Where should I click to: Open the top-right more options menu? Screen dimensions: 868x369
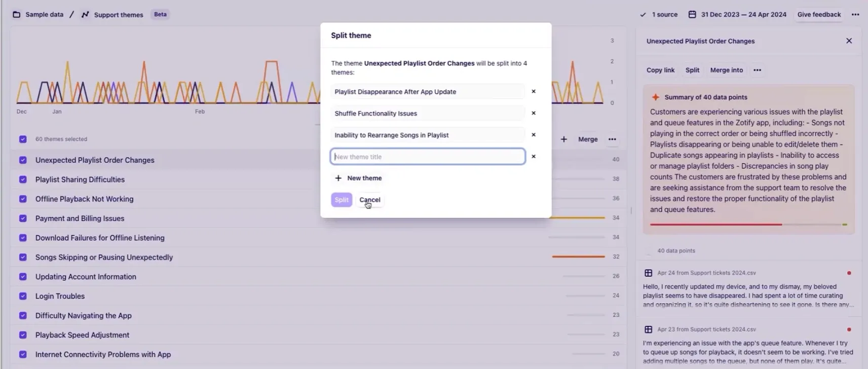(855, 14)
